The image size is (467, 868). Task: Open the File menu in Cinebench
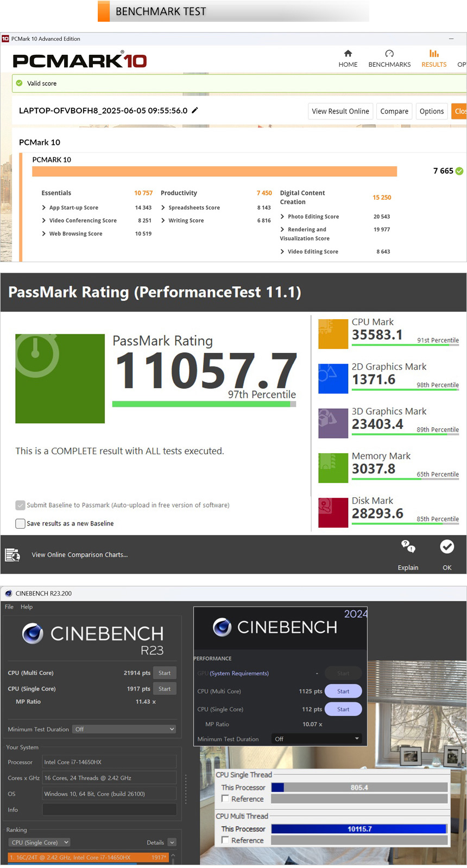[9, 607]
